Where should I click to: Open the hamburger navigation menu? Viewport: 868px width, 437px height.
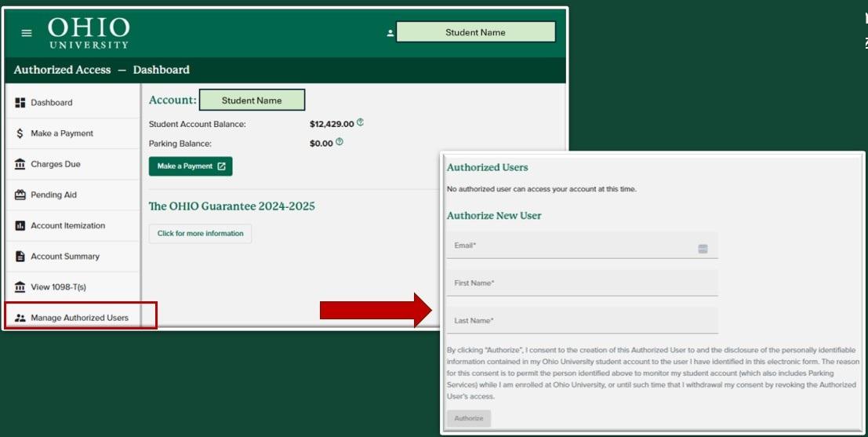click(27, 33)
